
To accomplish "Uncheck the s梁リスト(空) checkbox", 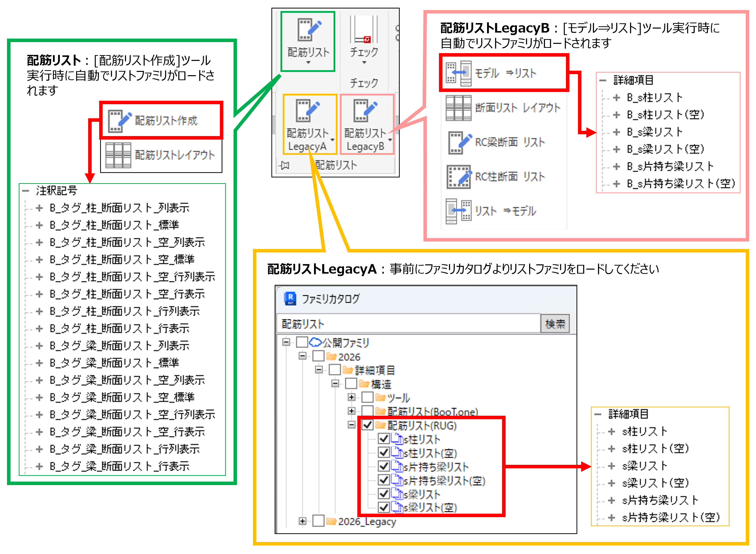I will pyautogui.click(x=384, y=507).
